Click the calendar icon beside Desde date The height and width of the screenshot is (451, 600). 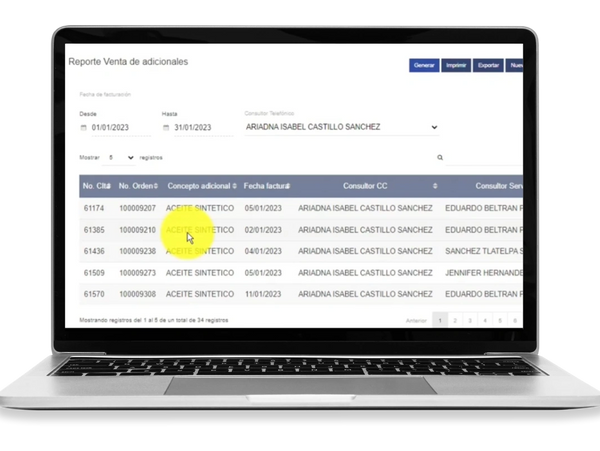click(84, 128)
